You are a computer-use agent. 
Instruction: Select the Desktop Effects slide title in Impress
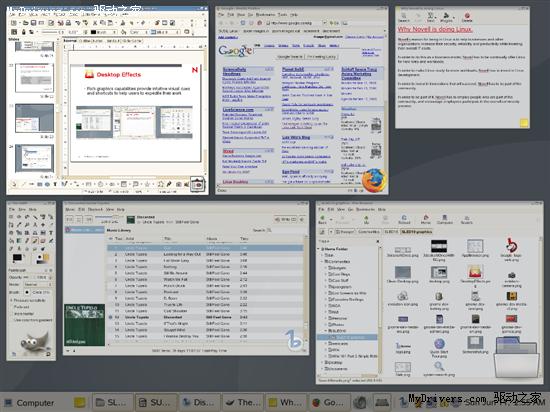click(119, 75)
